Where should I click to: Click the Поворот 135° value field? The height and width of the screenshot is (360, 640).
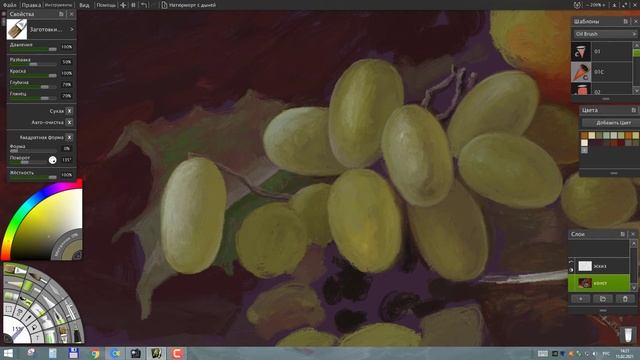pyautogui.click(x=67, y=160)
